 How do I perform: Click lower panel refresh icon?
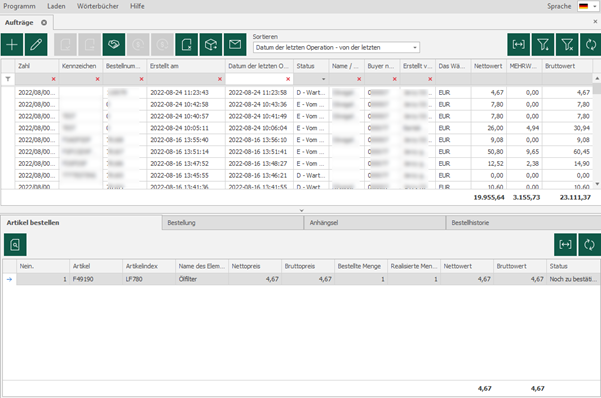(x=590, y=245)
